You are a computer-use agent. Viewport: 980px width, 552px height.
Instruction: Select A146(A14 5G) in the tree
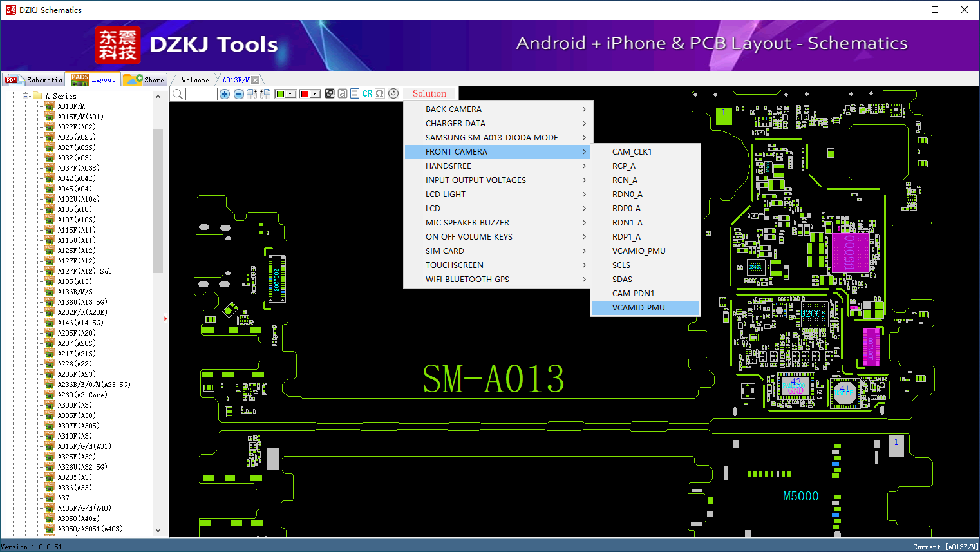tap(80, 323)
